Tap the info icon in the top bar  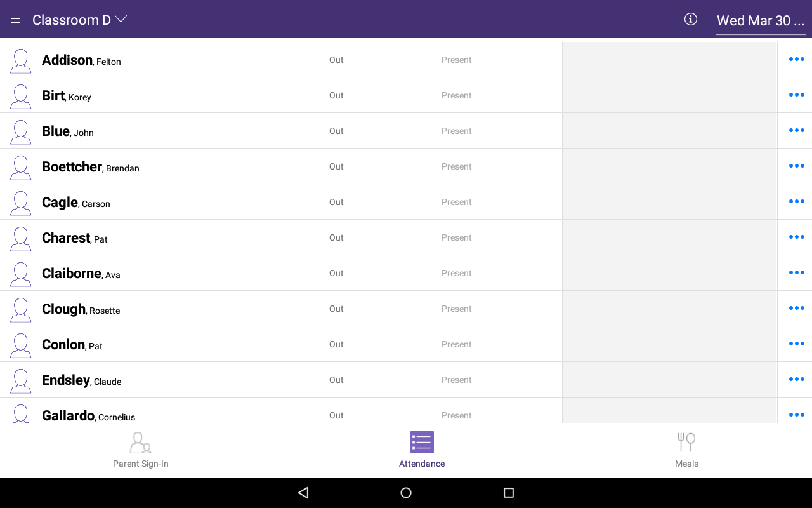tap(690, 19)
